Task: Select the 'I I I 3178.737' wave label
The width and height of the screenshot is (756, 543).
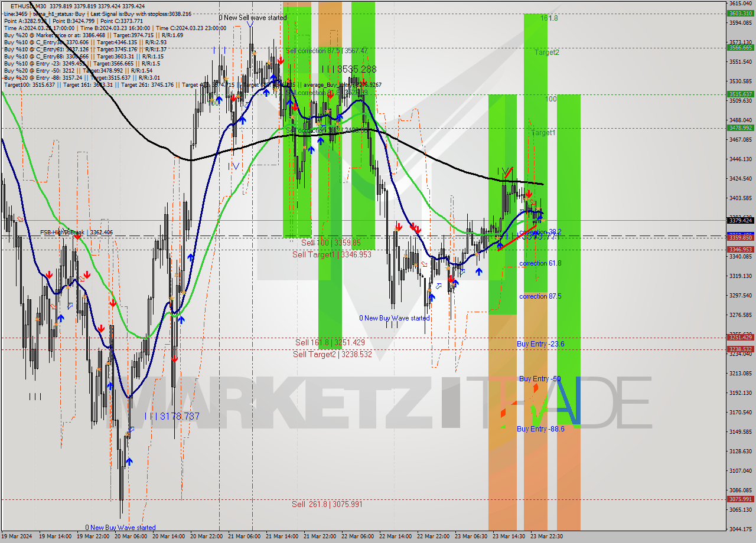Action: (172, 416)
